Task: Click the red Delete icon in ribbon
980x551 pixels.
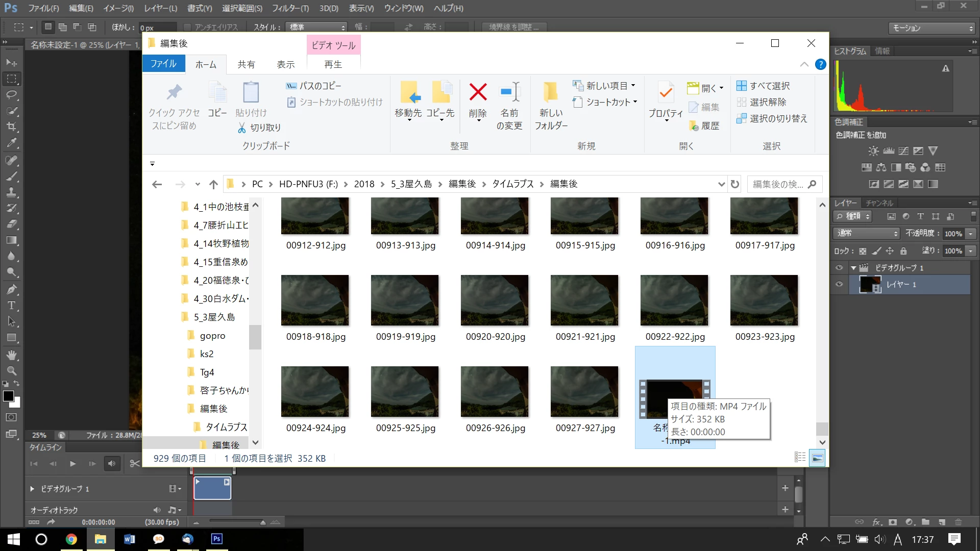Action: pyautogui.click(x=478, y=92)
